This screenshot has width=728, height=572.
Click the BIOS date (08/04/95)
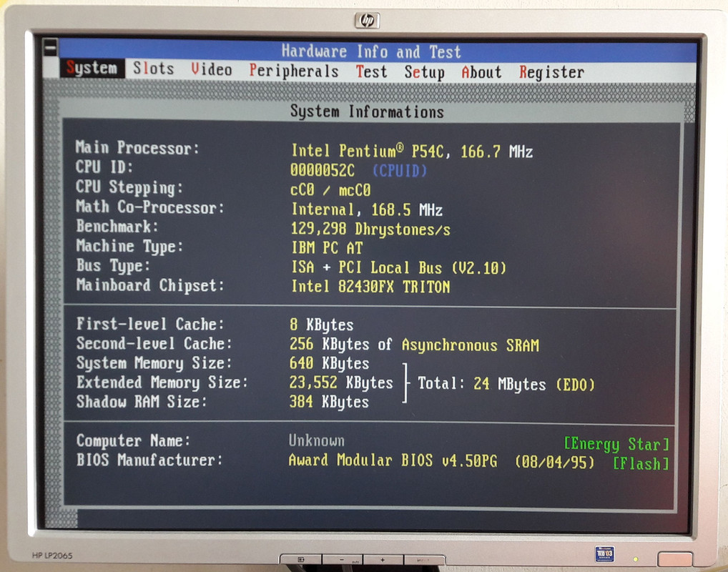(555, 463)
